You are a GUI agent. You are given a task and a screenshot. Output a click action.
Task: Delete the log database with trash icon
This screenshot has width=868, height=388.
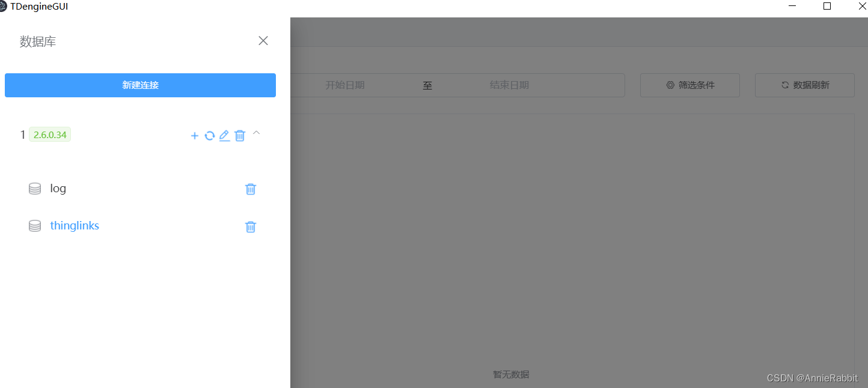[251, 189]
